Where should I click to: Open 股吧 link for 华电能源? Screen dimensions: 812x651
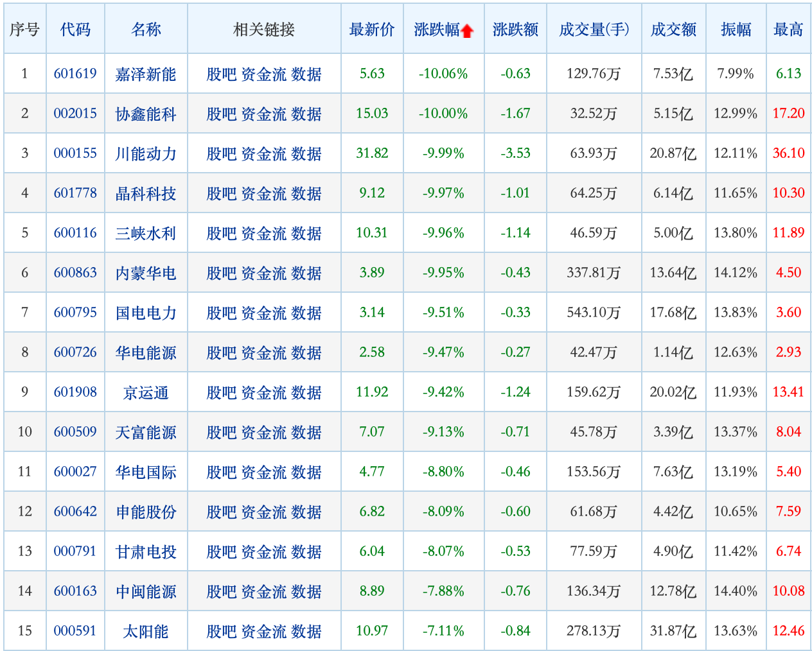coord(222,352)
